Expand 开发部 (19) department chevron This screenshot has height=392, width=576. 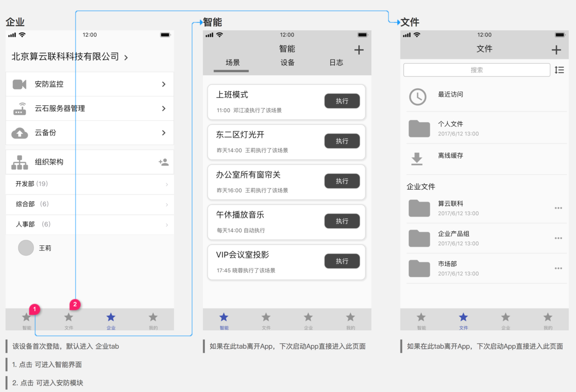pyautogui.click(x=167, y=185)
